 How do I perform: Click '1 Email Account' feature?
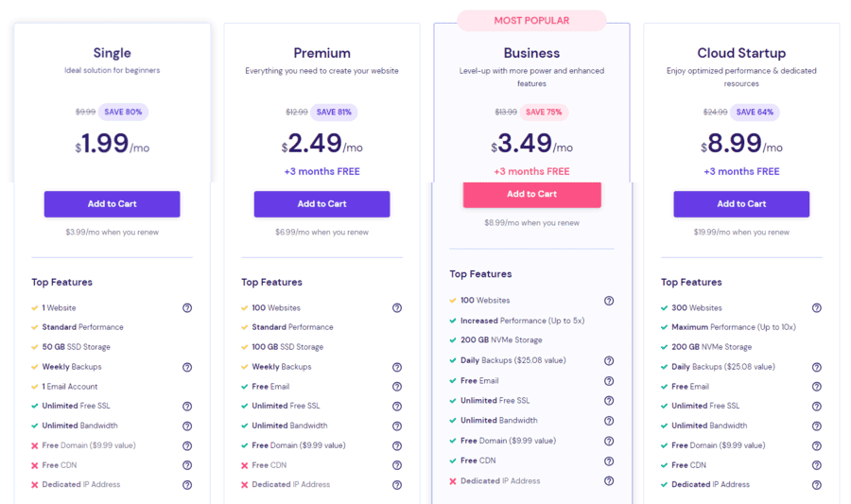[69, 387]
